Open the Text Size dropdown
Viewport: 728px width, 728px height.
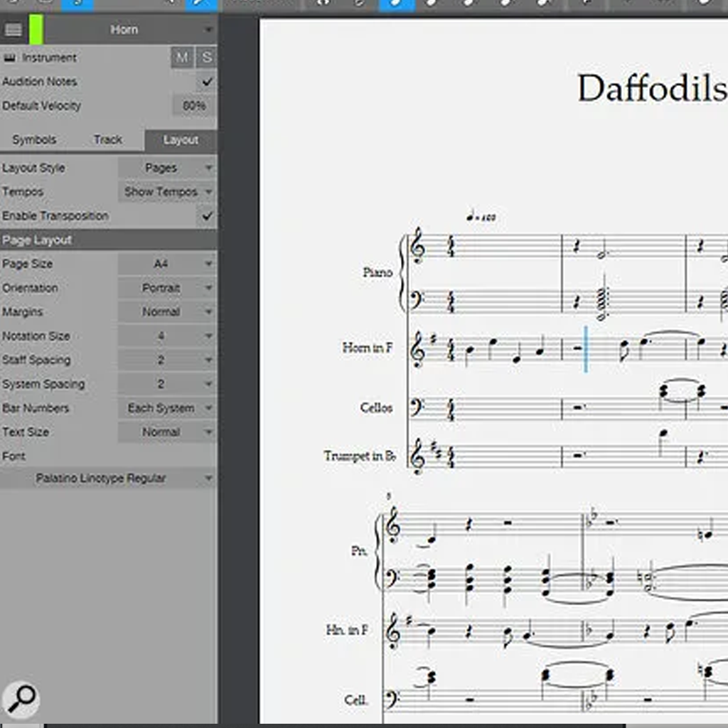[167, 432]
